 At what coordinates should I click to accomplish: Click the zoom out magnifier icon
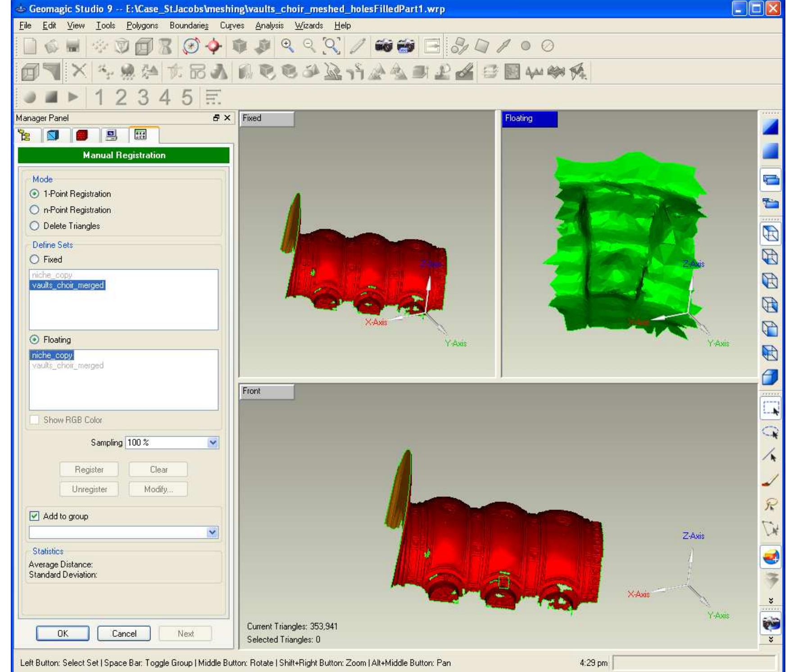pos(309,45)
